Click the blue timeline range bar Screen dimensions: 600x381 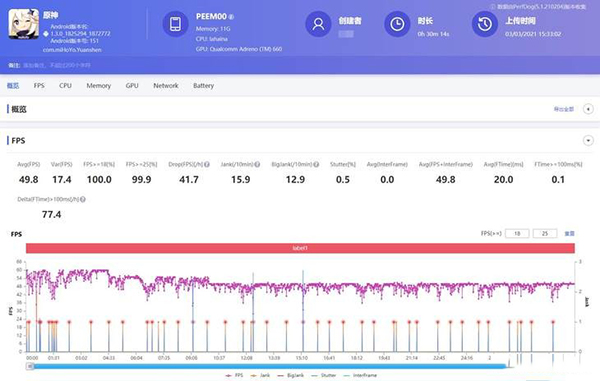point(270,366)
